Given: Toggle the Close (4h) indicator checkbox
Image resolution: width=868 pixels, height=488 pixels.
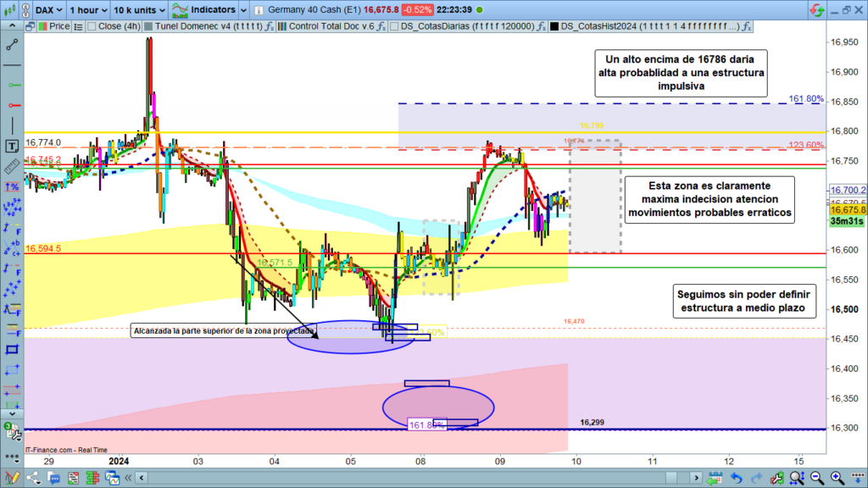Looking at the screenshot, I should pyautogui.click(x=92, y=26).
